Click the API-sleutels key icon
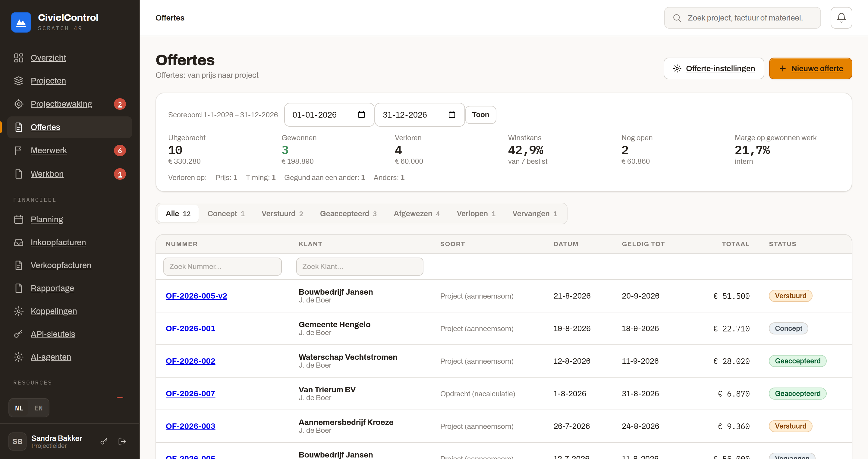Viewport: 868px width, 459px height. pyautogui.click(x=18, y=334)
